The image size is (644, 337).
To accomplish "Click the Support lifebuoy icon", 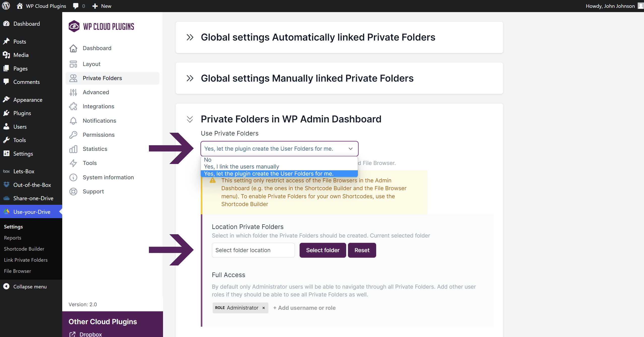I will click(73, 192).
